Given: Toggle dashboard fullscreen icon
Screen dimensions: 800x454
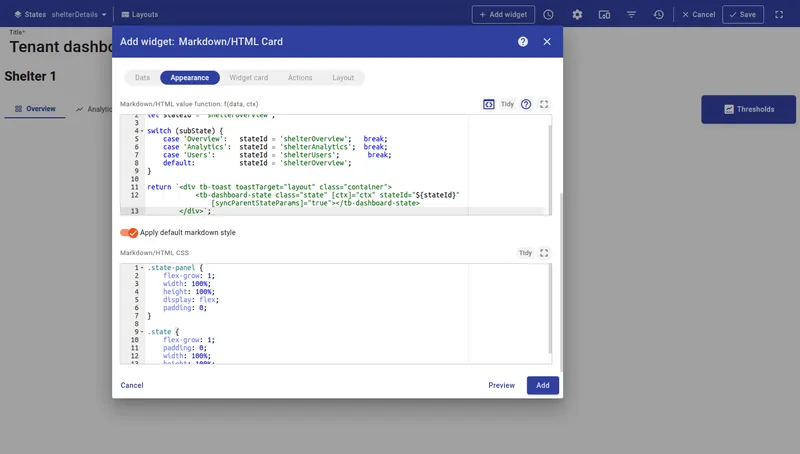Looking at the screenshot, I should [779, 15].
